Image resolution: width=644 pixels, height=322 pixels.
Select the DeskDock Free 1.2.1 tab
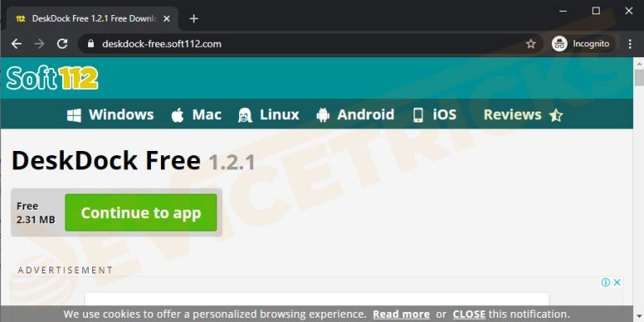92,18
